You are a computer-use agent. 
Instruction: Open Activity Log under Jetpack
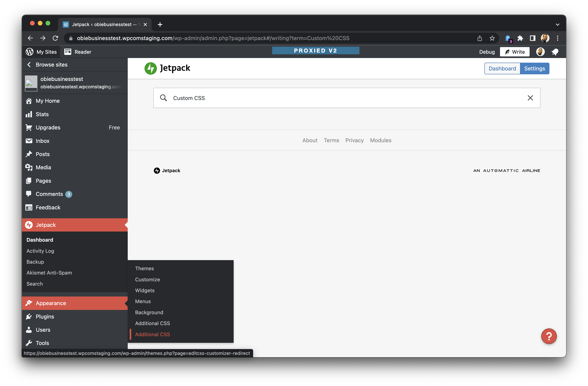coord(40,251)
